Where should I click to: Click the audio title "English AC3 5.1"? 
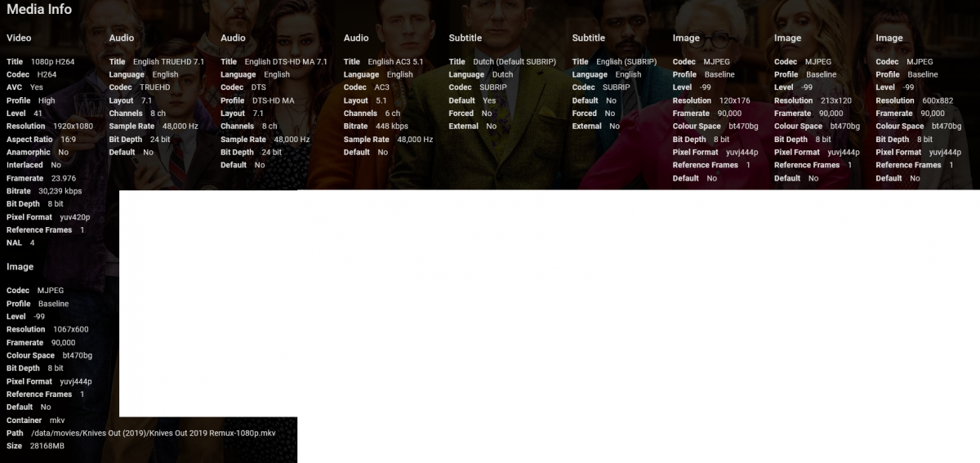point(396,62)
